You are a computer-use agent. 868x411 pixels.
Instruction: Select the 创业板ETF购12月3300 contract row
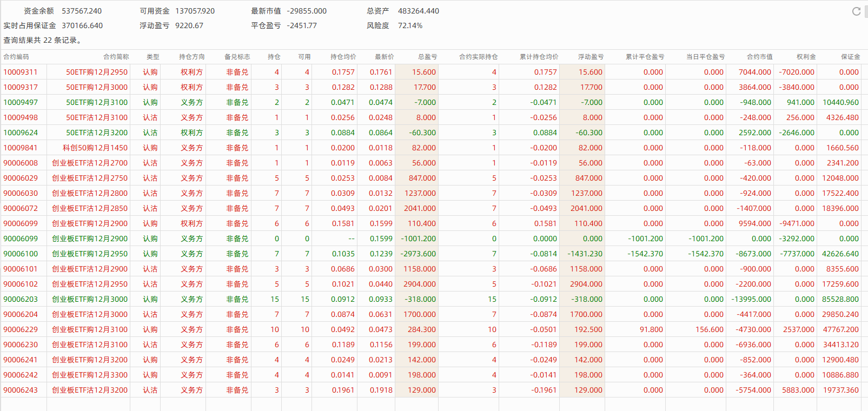[90, 375]
